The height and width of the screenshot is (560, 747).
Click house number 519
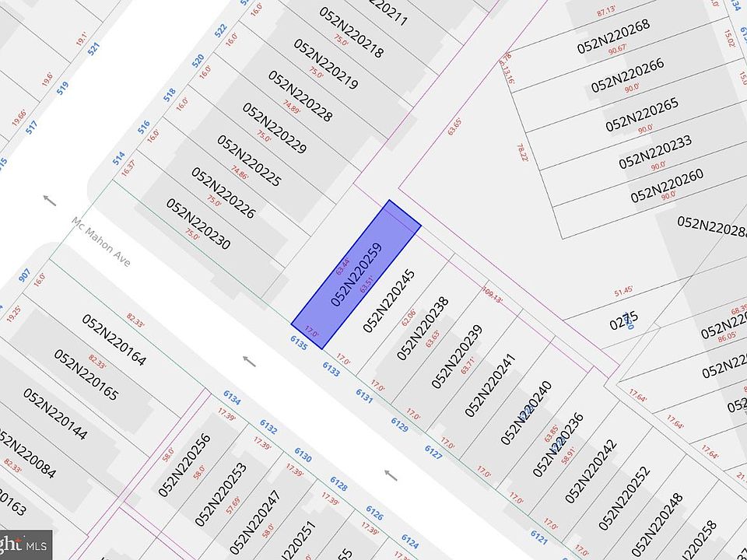tap(62, 89)
